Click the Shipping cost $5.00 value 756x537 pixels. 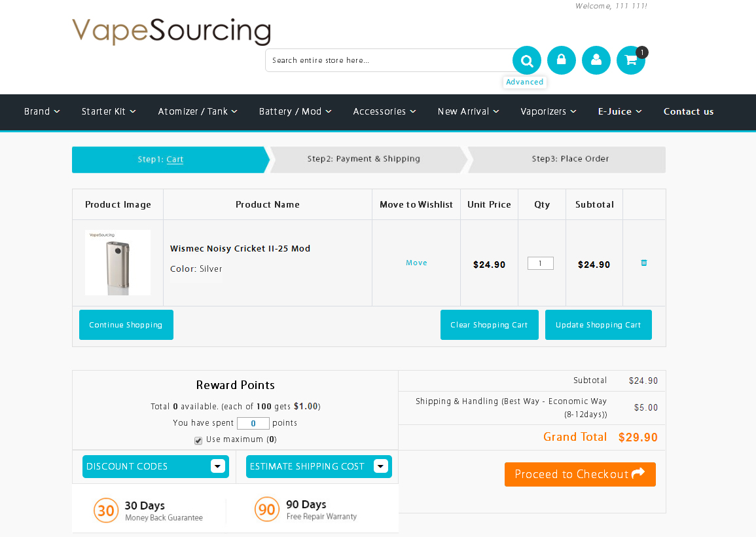(x=646, y=408)
